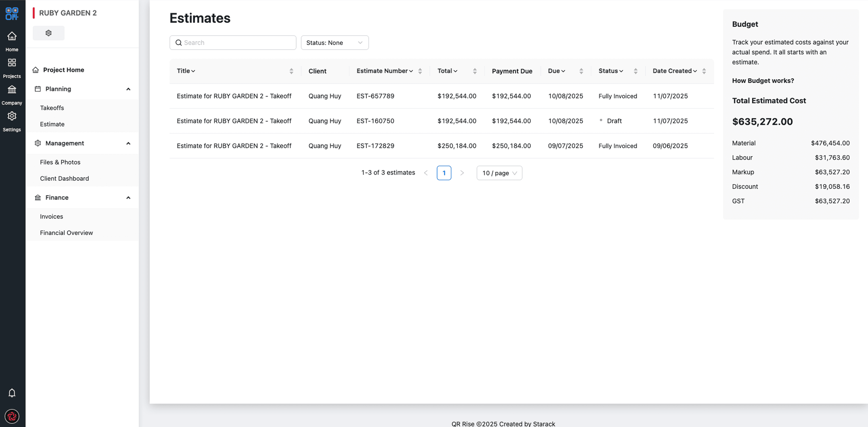This screenshot has height=427, width=868.
Task: Click the project settings gear under RUBY GARDEN 2
Action: [x=49, y=33]
